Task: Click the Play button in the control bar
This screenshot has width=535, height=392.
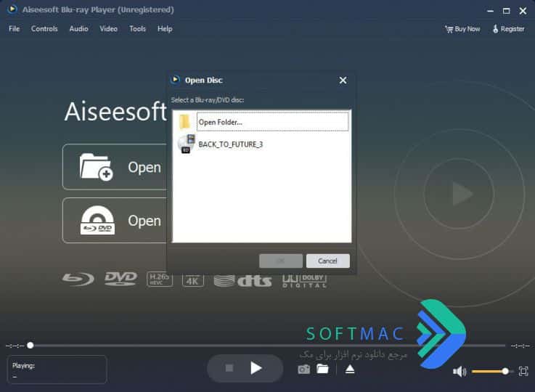Action: 256,368
